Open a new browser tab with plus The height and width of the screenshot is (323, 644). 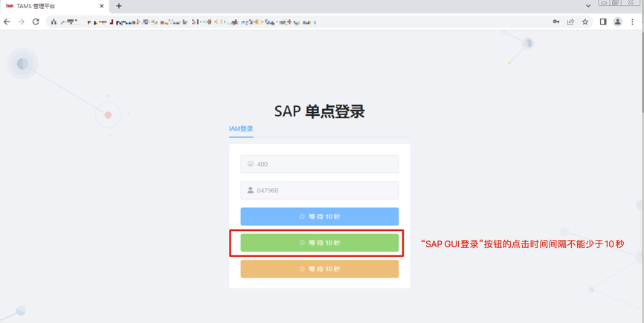119,6
